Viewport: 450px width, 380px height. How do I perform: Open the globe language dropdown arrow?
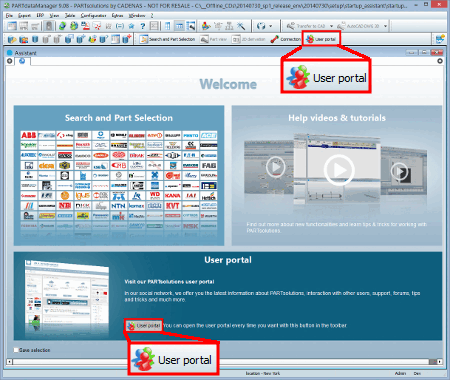point(270,26)
